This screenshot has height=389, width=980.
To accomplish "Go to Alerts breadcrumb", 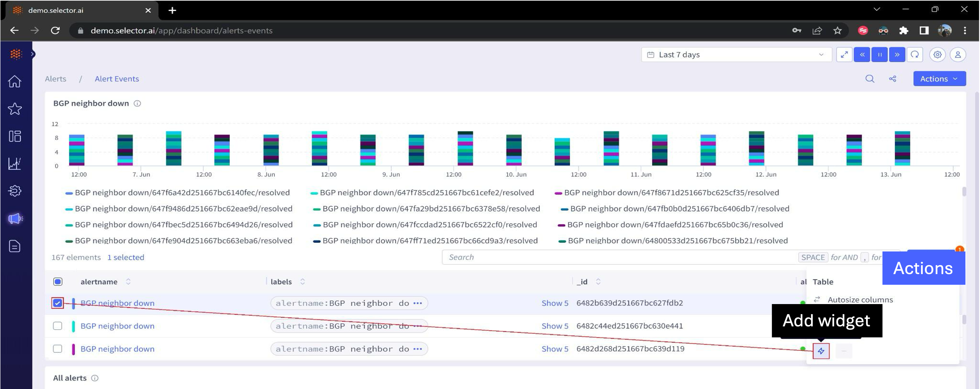I will coord(56,79).
